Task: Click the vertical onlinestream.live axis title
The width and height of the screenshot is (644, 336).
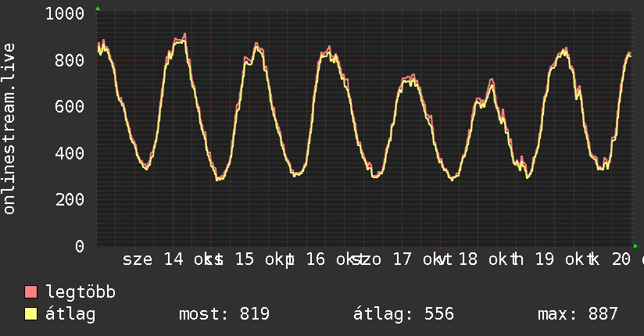Action: pyautogui.click(x=9, y=129)
